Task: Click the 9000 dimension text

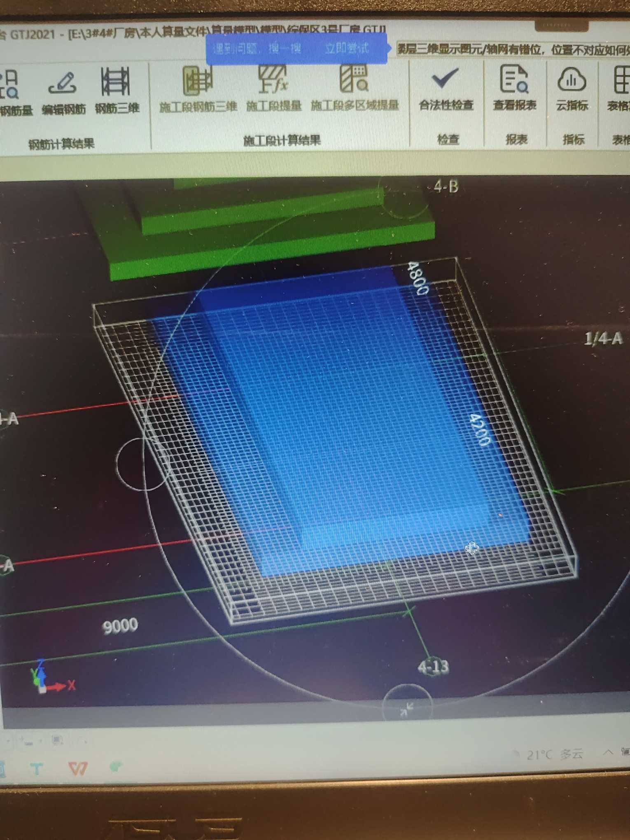Action: click(x=120, y=626)
